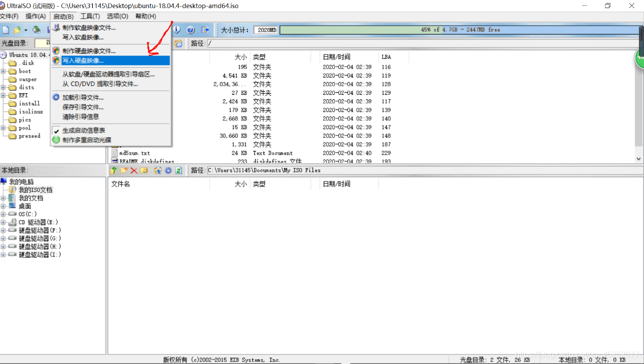This screenshot has height=364, width=644.
Task: Open the 文件(F) menu
Action: pos(10,16)
